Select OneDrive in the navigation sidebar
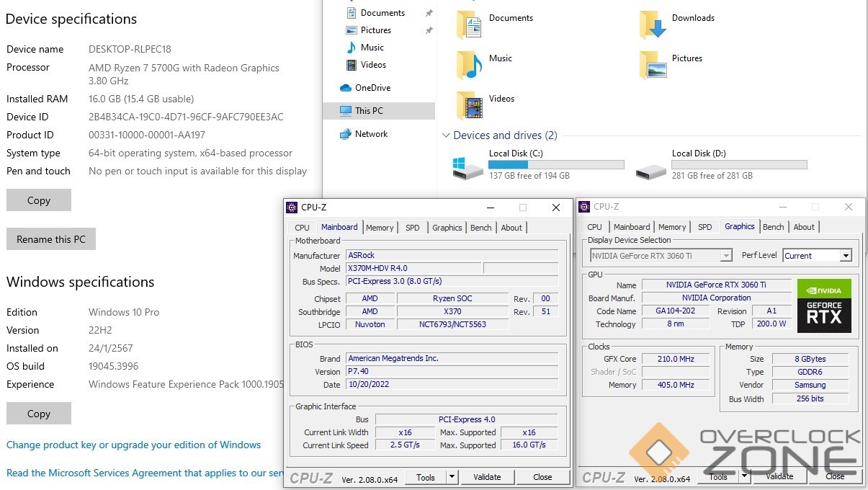 pyautogui.click(x=372, y=88)
